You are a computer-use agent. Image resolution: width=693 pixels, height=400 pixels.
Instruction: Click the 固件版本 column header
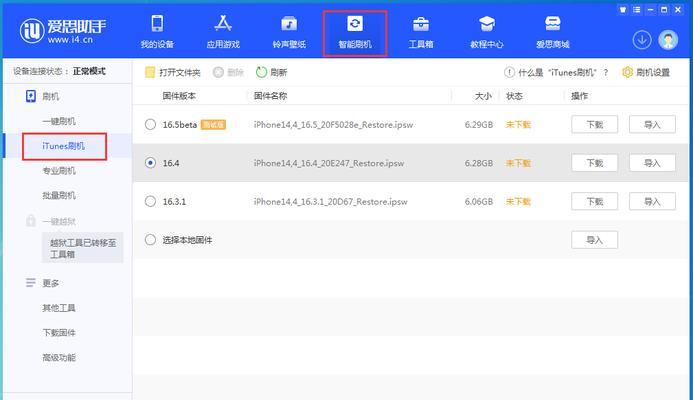pyautogui.click(x=179, y=96)
